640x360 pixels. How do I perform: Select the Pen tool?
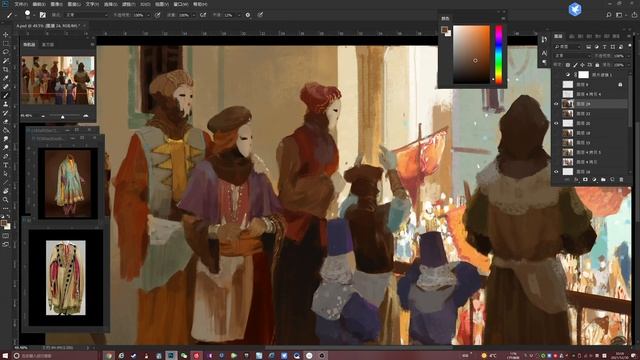[x=6, y=156]
